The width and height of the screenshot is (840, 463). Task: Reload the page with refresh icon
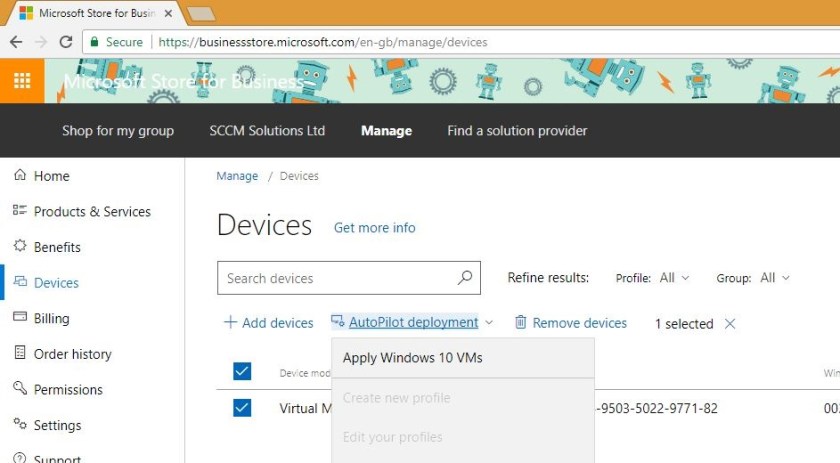66,42
